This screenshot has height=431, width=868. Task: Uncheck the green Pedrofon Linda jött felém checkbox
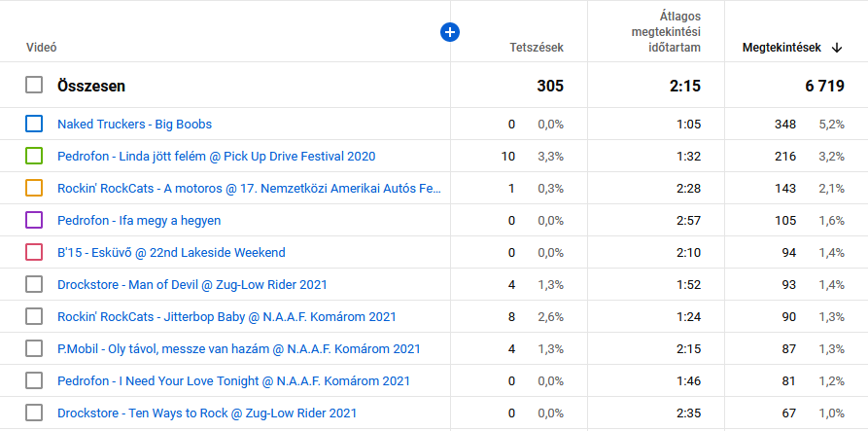[x=34, y=156]
